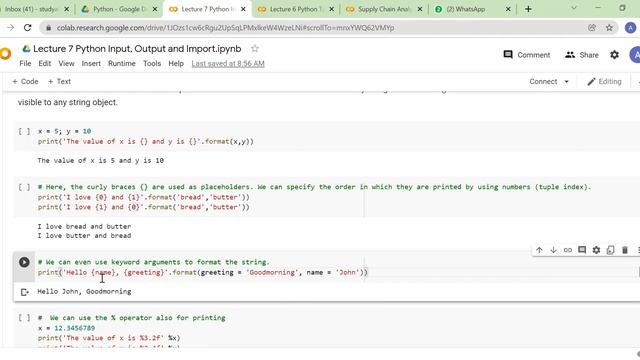Viewport: 640px width, 360px height.
Task: Close the WhatsApp tab
Action: point(508,9)
